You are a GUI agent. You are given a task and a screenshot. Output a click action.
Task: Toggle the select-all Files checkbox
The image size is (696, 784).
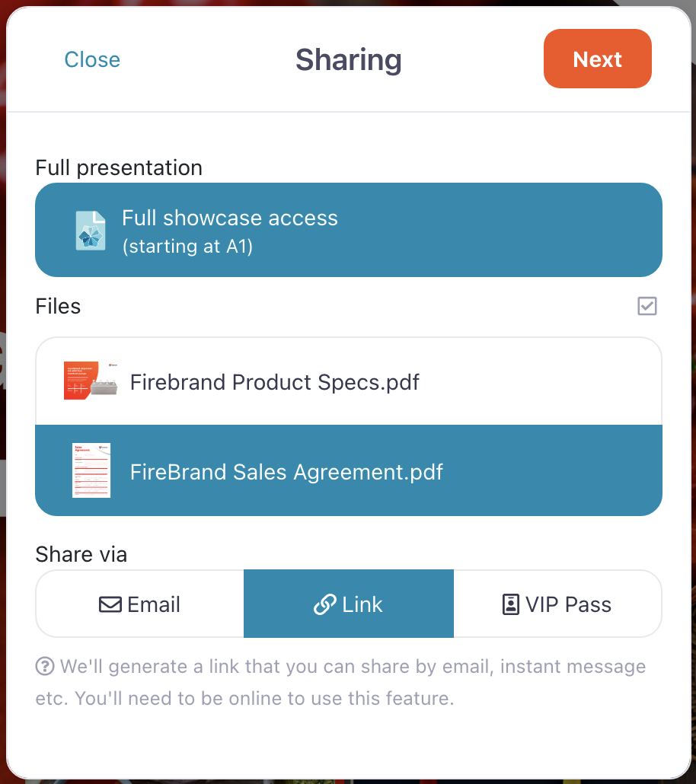[647, 306]
